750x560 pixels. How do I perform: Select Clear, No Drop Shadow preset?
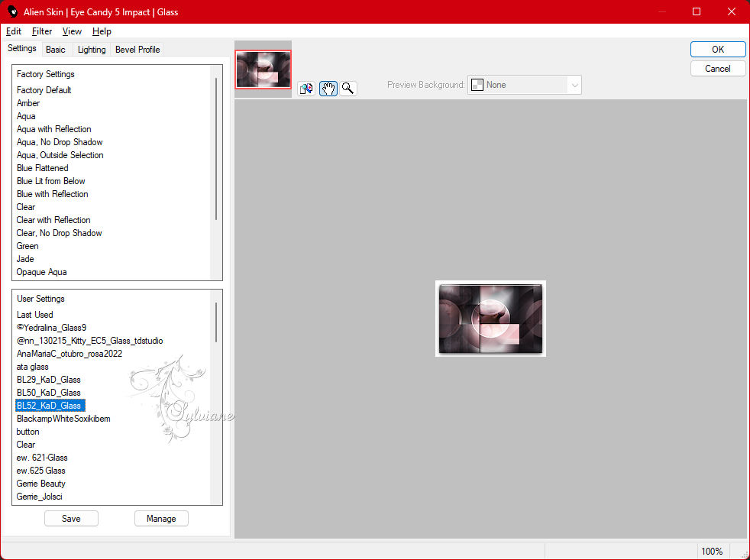[59, 232]
